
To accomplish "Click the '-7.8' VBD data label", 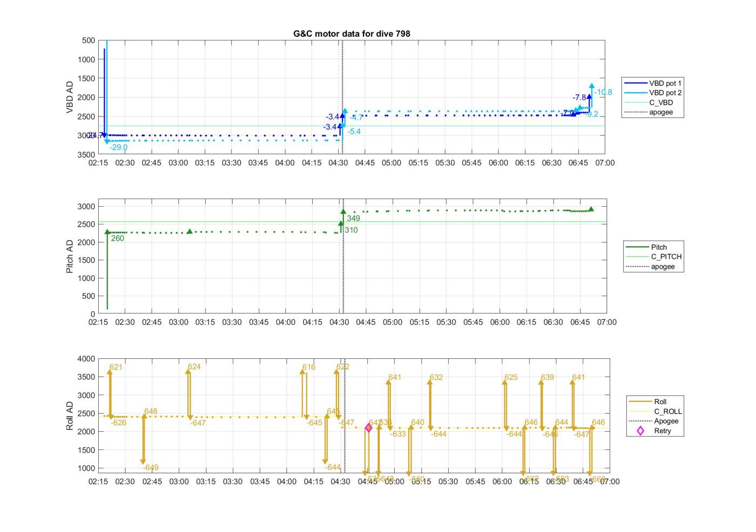I will click(x=579, y=98).
